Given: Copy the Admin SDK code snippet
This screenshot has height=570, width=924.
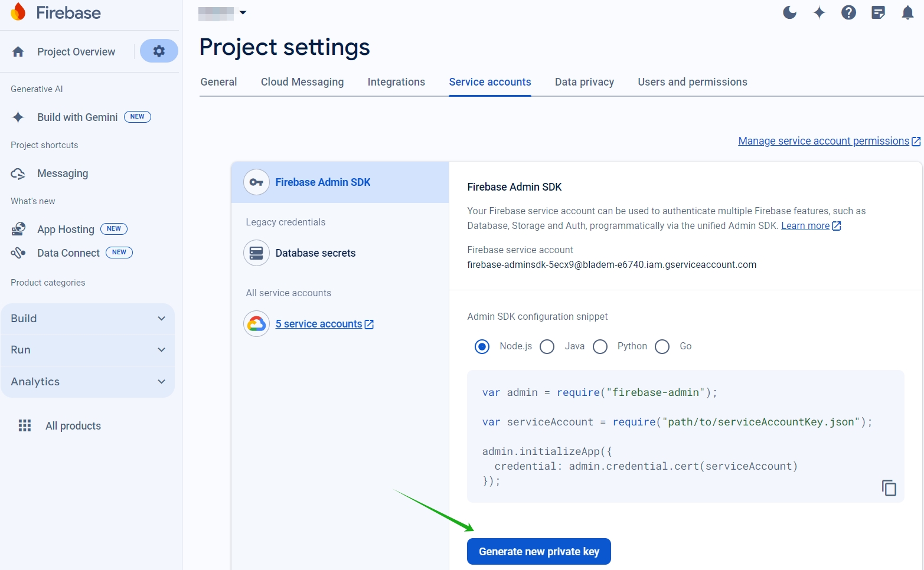Looking at the screenshot, I should [889, 488].
